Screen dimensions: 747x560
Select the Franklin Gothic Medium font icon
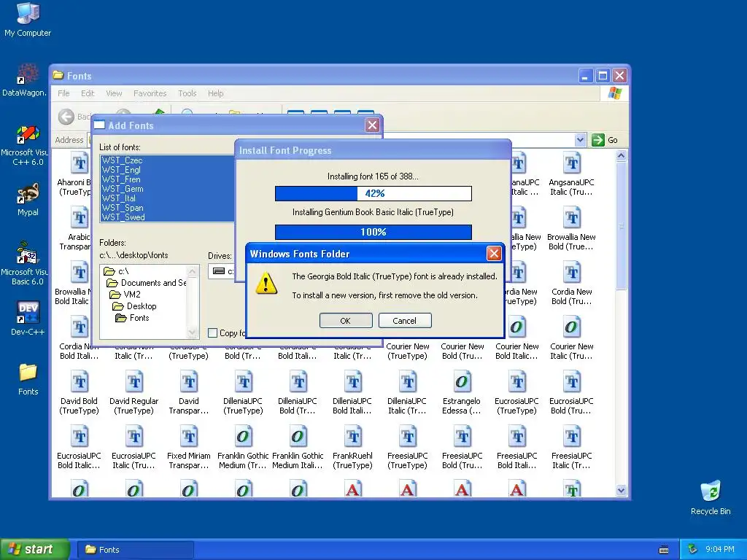tap(243, 447)
